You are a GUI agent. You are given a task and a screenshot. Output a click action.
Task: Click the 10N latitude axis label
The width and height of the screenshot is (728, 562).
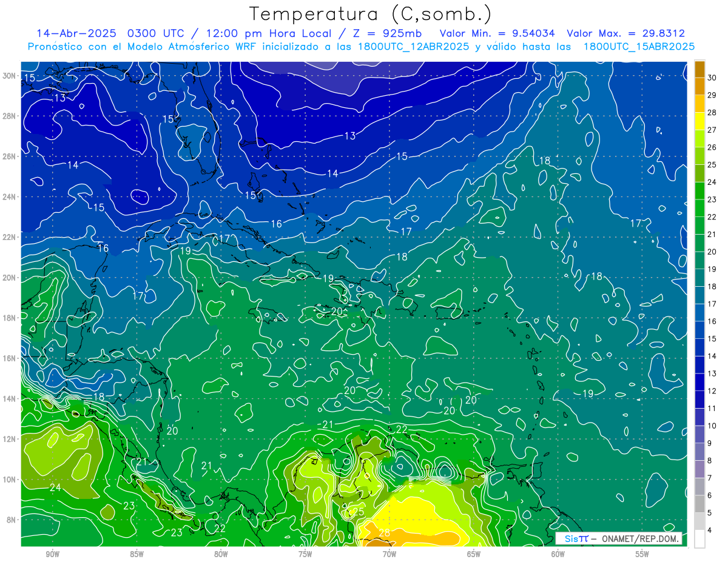click(9, 479)
